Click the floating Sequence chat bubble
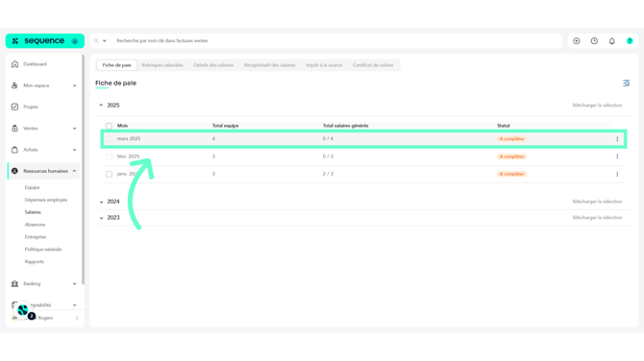644x361 pixels. [x=23, y=310]
